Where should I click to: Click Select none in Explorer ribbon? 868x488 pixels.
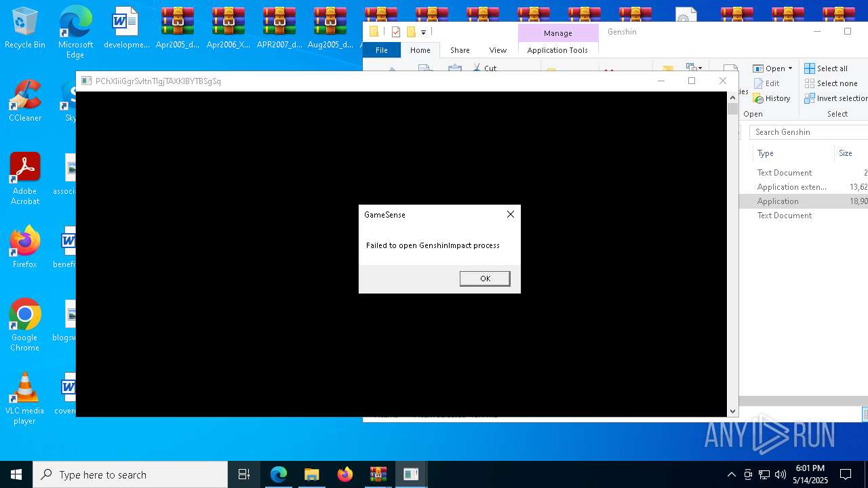tap(831, 83)
